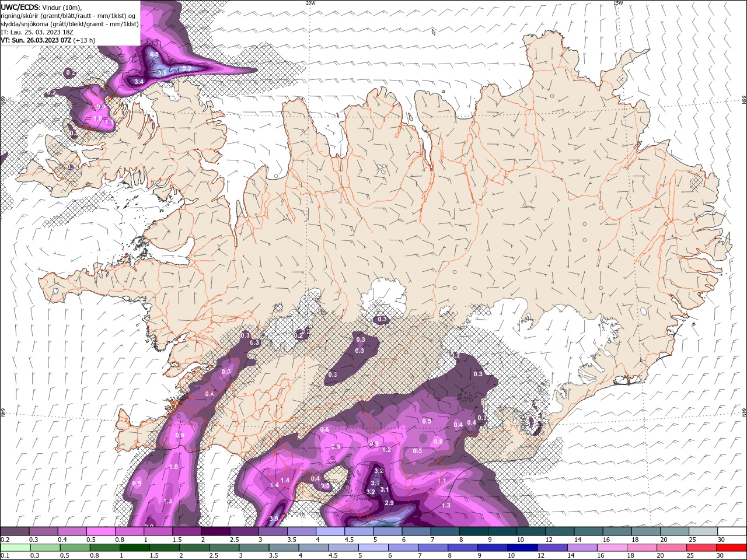This screenshot has height=560, width=747.
Task: Click the 'VT: Sun. 26.03.2023 07Z' valid time
Action: (x=36, y=40)
